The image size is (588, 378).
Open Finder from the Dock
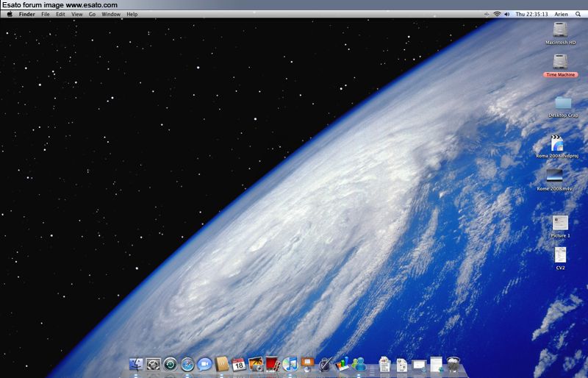click(136, 364)
